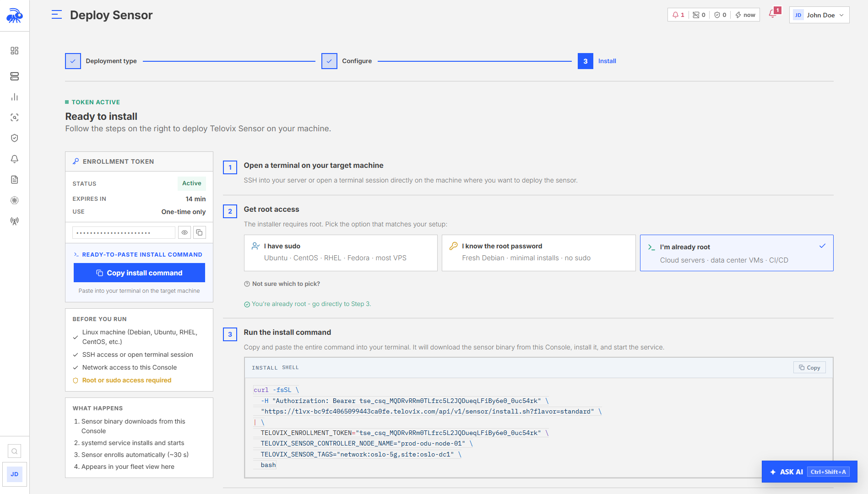
Task: Click the offline servers chip showing 0
Action: pos(699,15)
